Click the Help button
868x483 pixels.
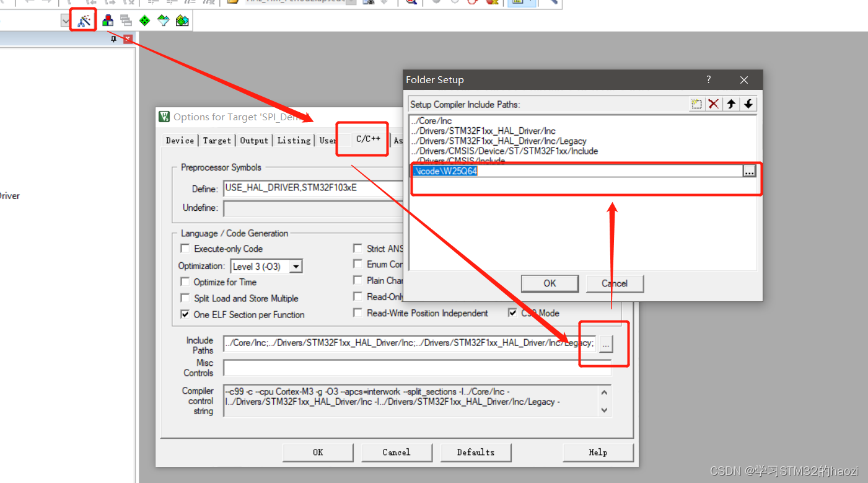tap(598, 452)
